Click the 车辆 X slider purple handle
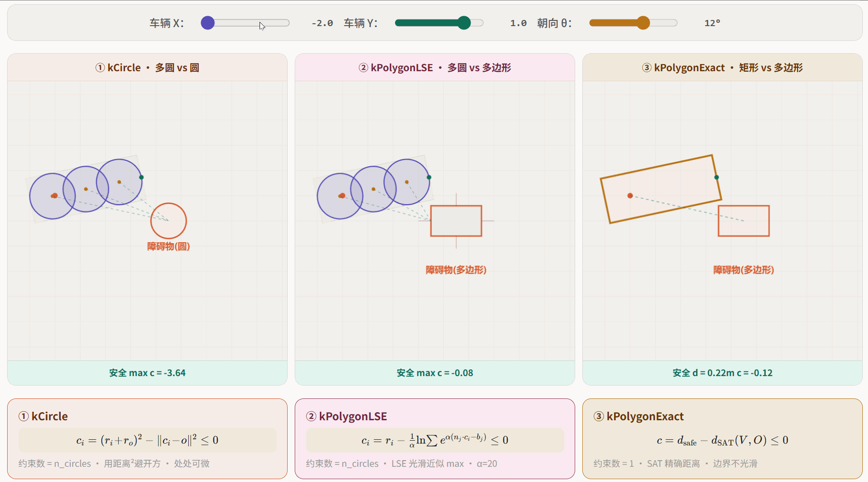The image size is (868, 482). 208,23
